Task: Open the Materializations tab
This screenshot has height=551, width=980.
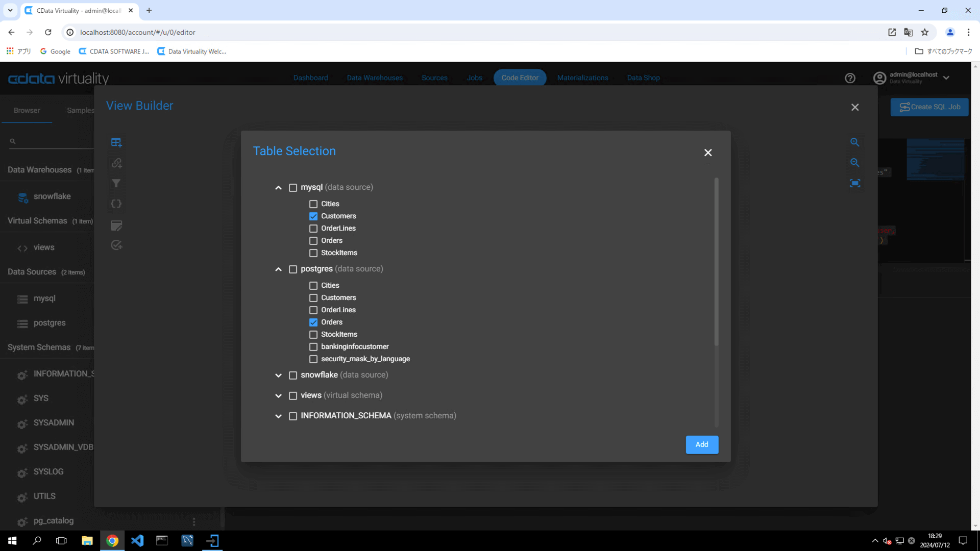Action: 582,78
